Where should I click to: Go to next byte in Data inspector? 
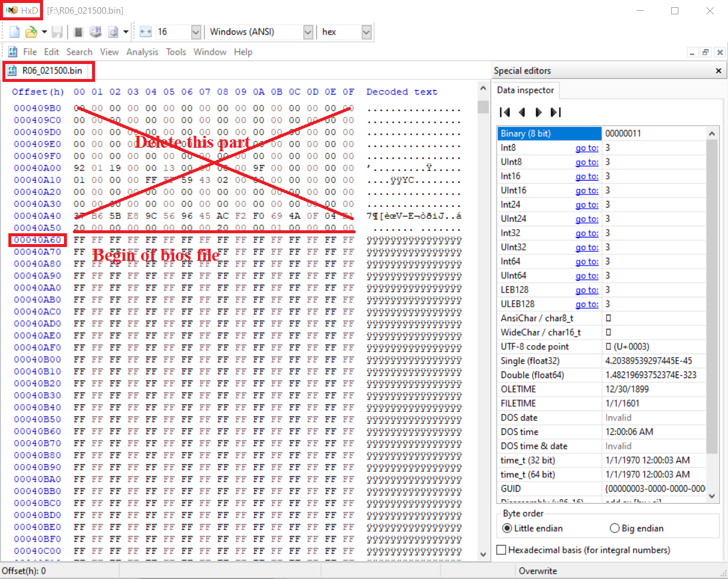click(539, 112)
